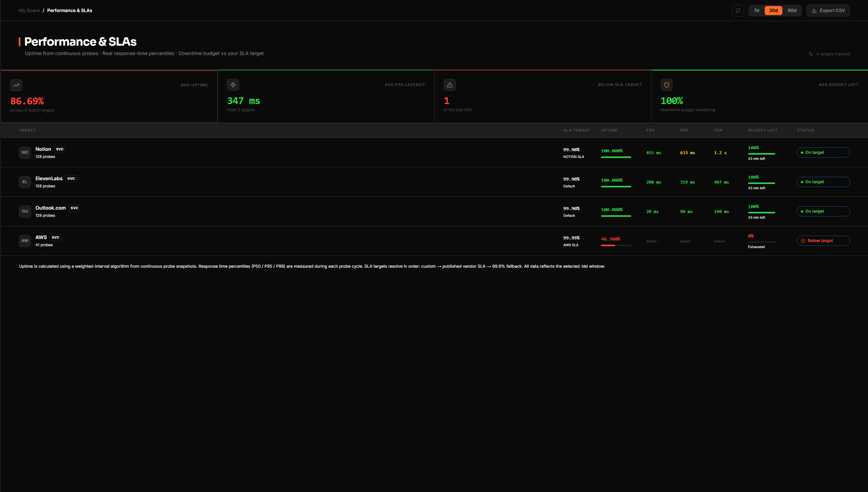Screen dimensions: 868x492
Task: Select the Performance & SLAs breadcrumb tab
Action: (x=70, y=10)
